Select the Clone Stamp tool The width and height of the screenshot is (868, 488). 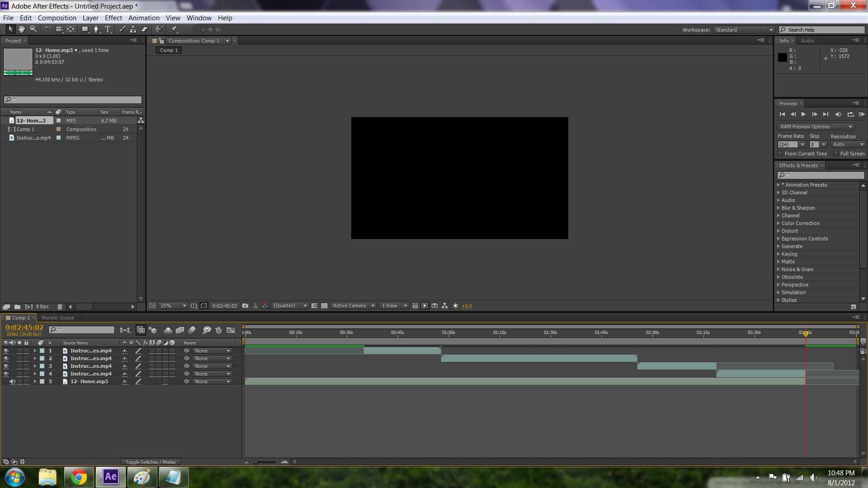point(133,29)
